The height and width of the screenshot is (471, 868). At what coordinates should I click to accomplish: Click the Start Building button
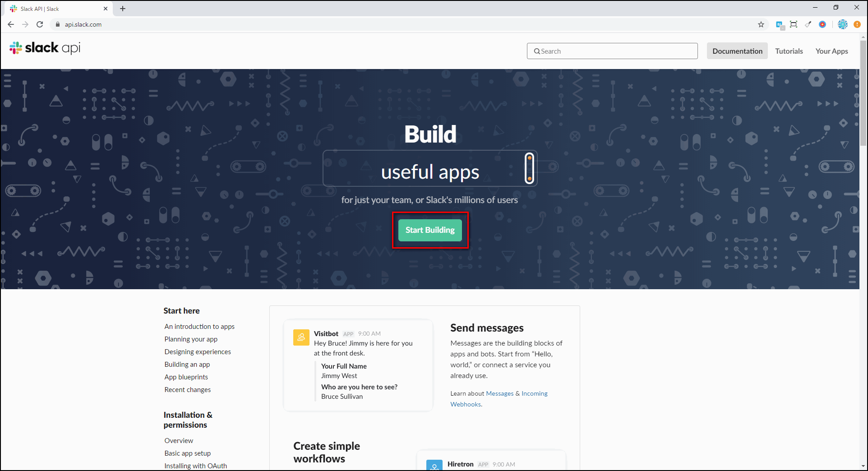coord(429,230)
